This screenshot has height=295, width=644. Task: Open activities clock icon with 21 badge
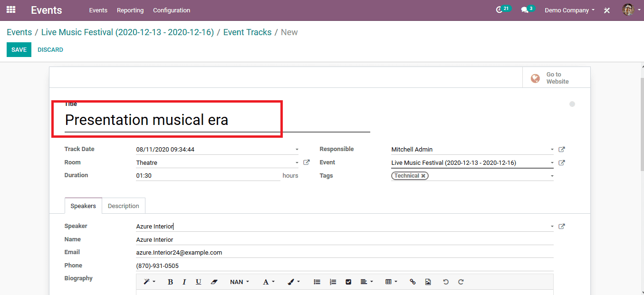tap(502, 10)
